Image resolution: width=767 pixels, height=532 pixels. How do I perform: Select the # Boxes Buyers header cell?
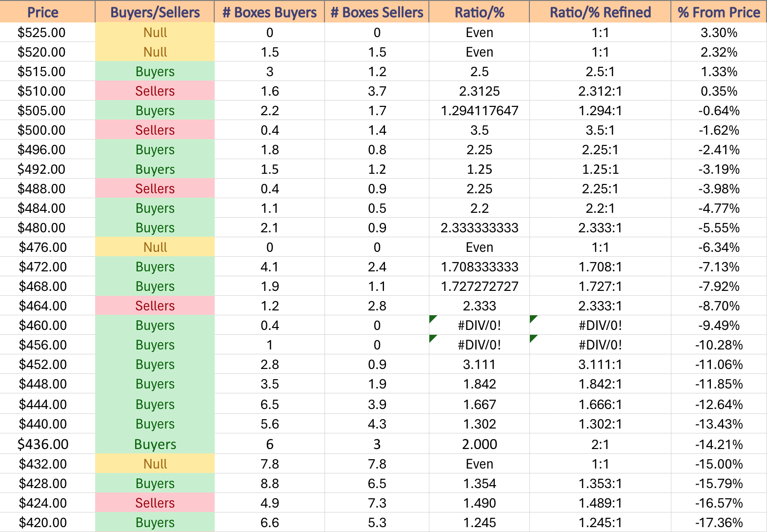[269, 12]
